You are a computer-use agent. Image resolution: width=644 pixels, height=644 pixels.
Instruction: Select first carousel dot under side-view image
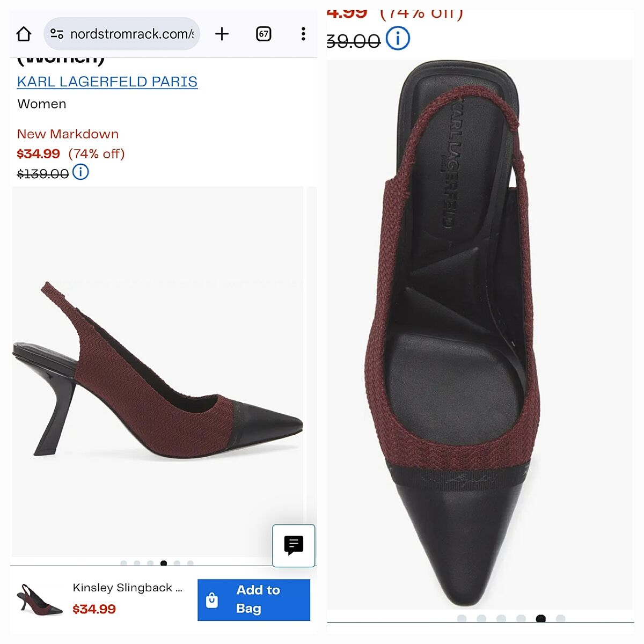click(124, 563)
